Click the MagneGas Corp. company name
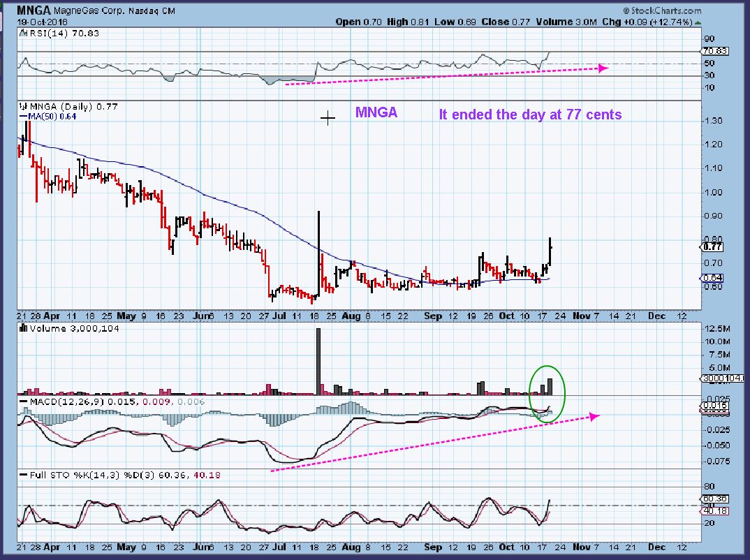The height and width of the screenshot is (560, 750). click(x=89, y=10)
